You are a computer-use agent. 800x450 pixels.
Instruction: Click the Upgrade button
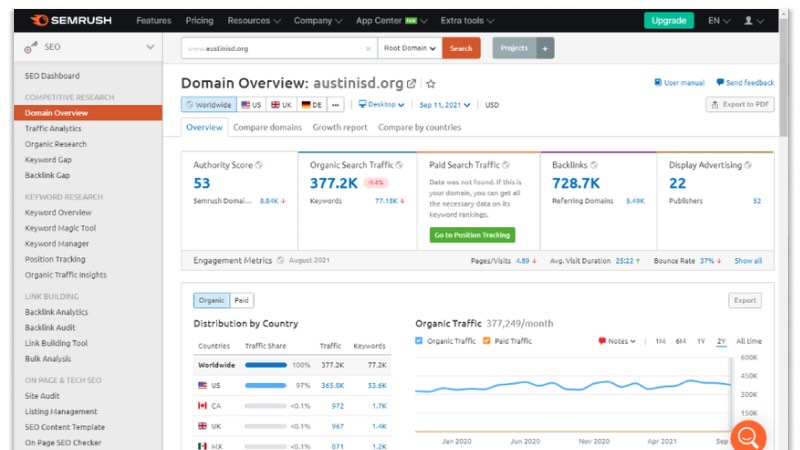[668, 20]
